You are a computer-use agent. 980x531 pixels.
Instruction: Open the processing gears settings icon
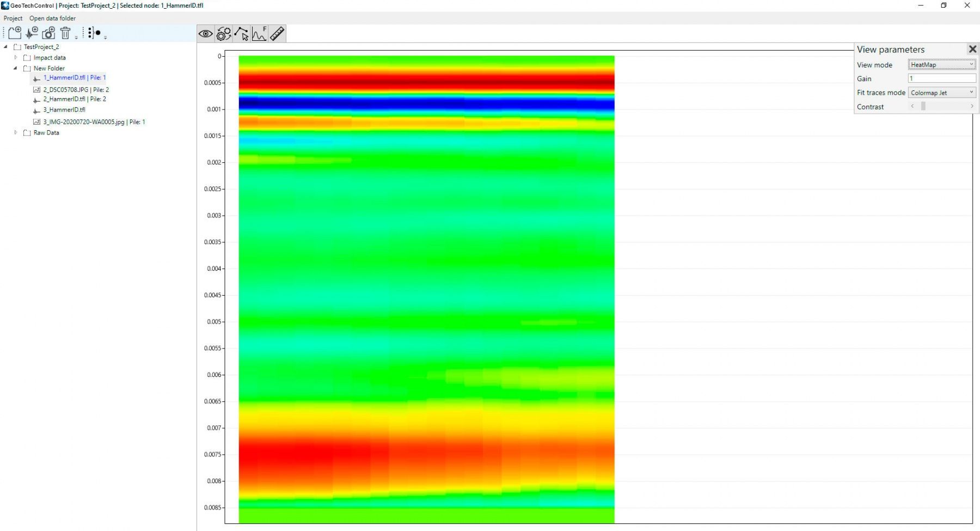tap(224, 34)
